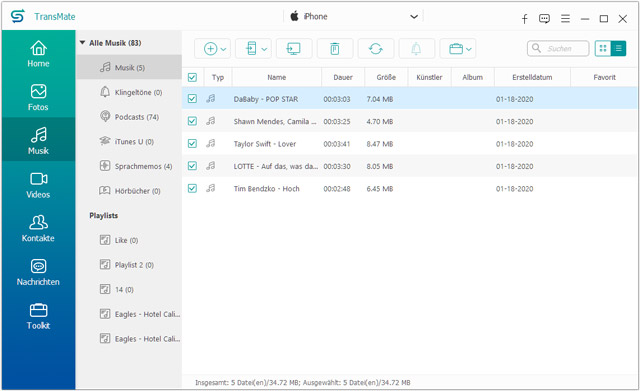Open Nachrichten section
Image resolution: width=640 pixels, height=391 pixels.
38,272
